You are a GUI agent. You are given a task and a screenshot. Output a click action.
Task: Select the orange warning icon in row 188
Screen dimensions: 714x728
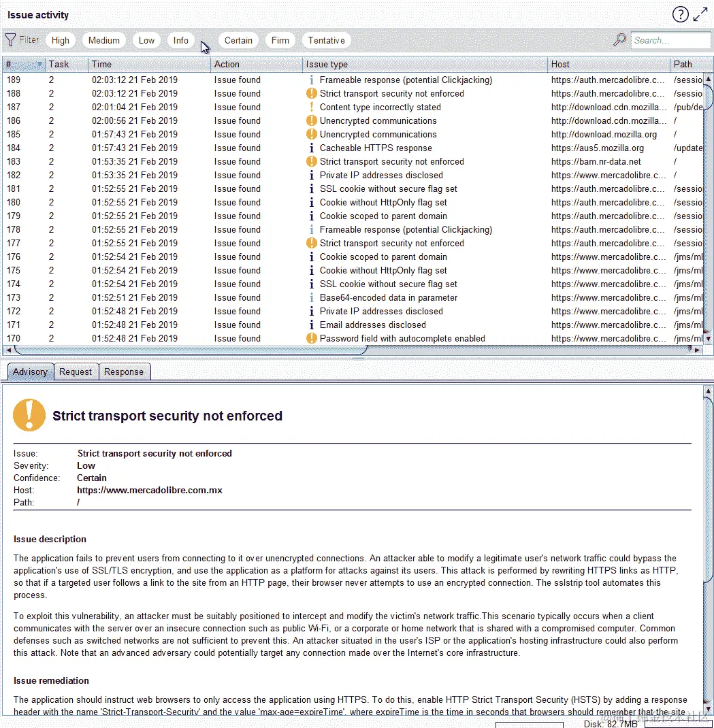tap(311, 93)
